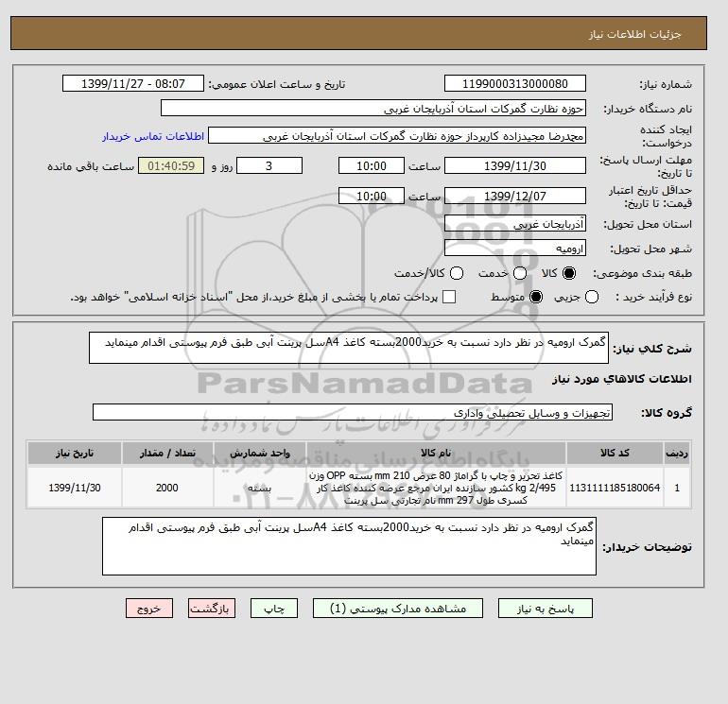Click the کد کالا column header
Screen dimensions: 728x704
click(x=615, y=453)
